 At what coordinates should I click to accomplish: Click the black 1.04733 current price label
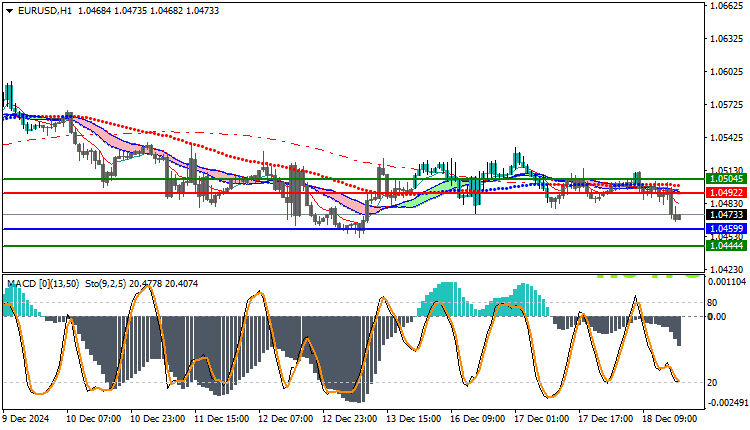726,215
